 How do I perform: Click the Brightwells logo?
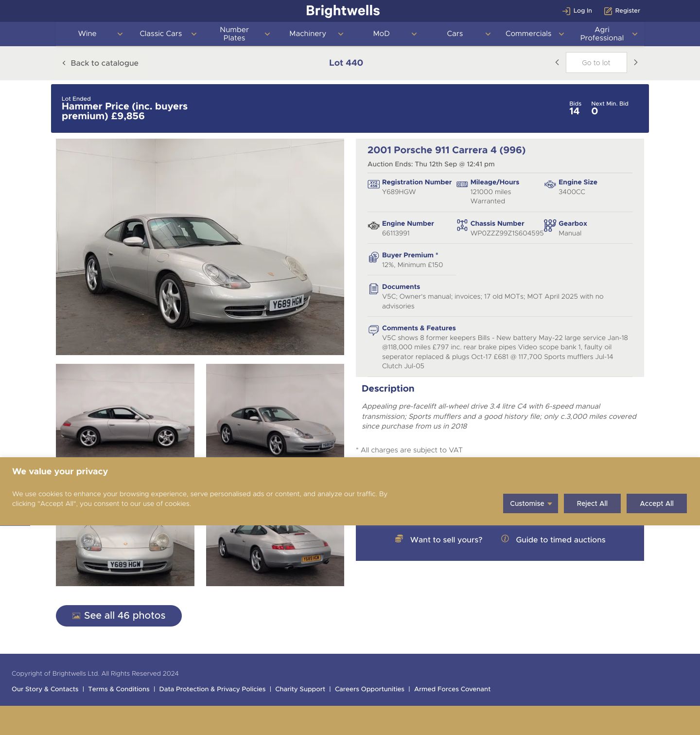(x=343, y=11)
